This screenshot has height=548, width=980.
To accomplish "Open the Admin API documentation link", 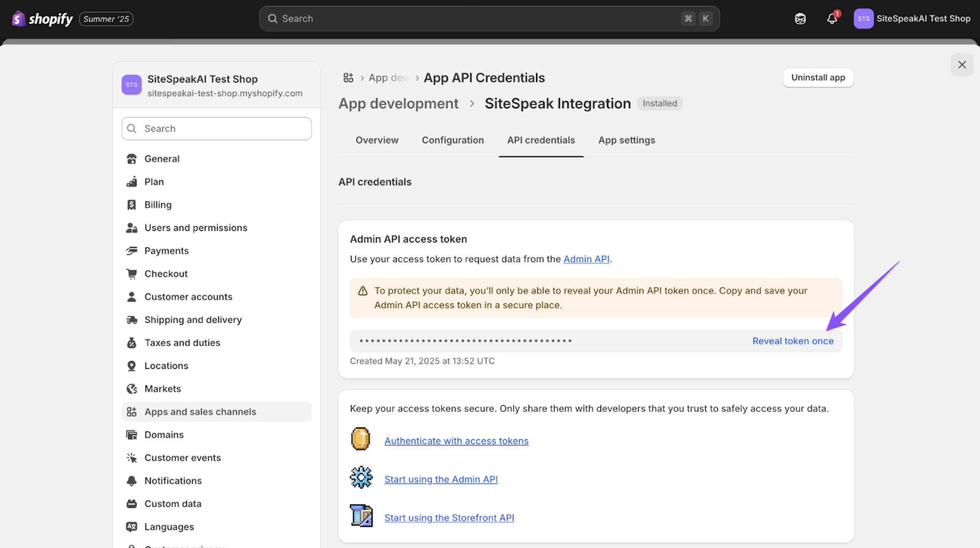I will 586,259.
